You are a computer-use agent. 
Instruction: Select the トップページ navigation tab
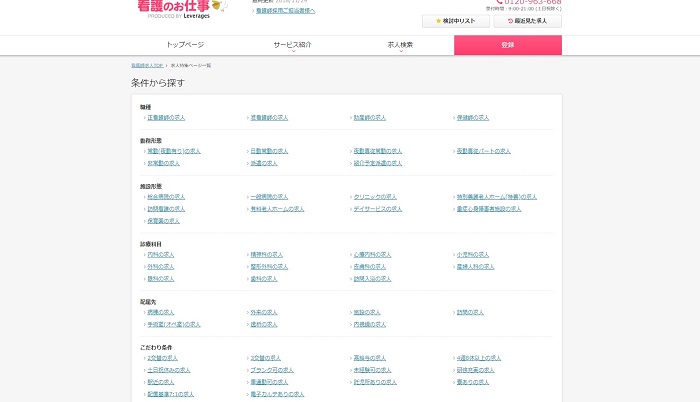pos(185,45)
